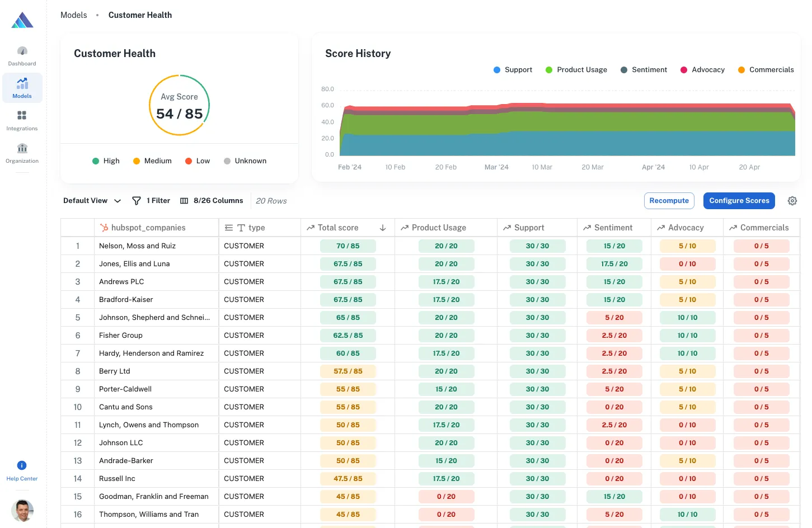Open the Organization building icon
Viewport: 812px width, 528px height.
22,148
